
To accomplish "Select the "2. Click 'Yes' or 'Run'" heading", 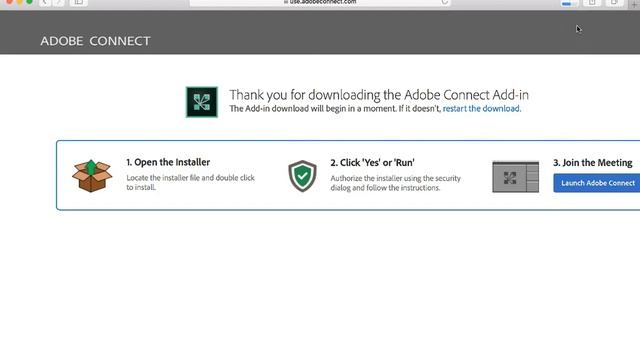I will coord(372,162).
